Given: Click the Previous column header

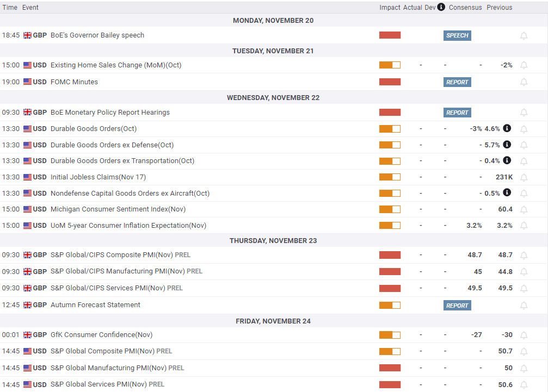Looking at the screenshot, I should click(x=500, y=7).
